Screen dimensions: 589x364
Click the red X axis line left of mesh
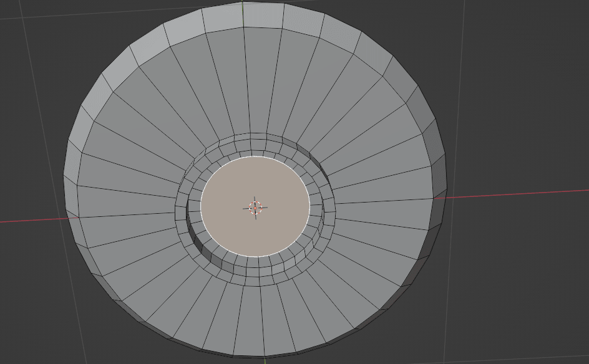pyautogui.click(x=31, y=219)
